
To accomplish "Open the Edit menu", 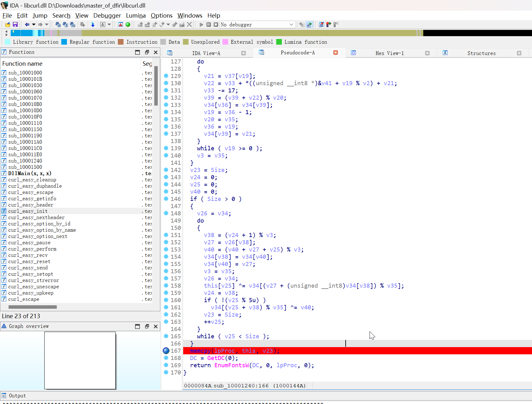I will (22, 15).
